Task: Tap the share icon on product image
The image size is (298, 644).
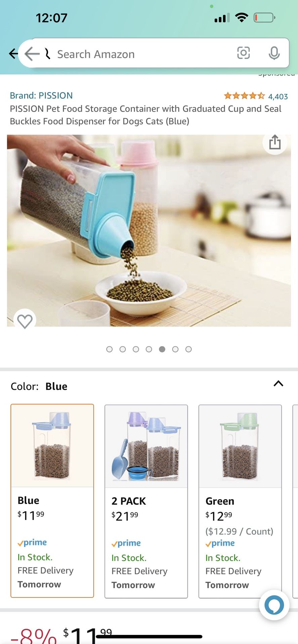Action: (x=275, y=142)
